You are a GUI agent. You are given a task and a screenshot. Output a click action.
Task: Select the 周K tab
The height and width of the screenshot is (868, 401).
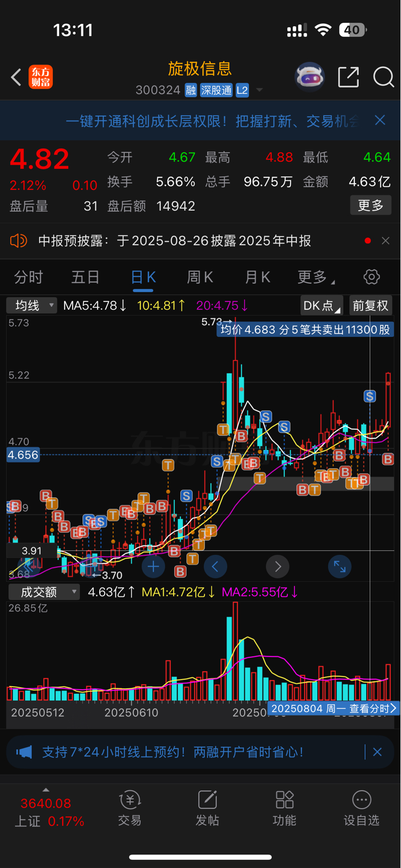click(200, 277)
